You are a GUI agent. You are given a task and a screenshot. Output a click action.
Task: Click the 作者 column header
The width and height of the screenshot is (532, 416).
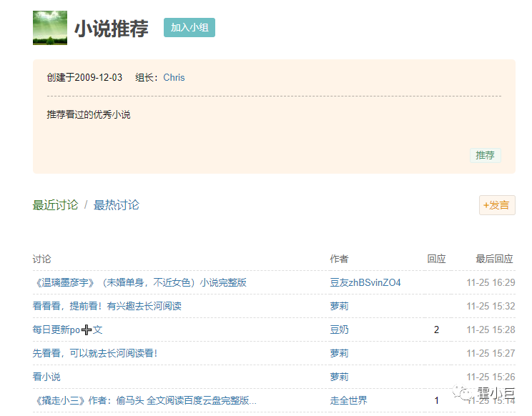click(x=339, y=259)
